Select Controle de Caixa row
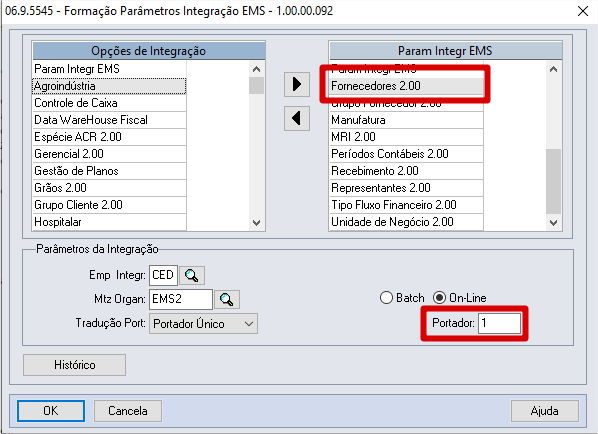Viewport: 598px width, 434px height. pos(109,103)
